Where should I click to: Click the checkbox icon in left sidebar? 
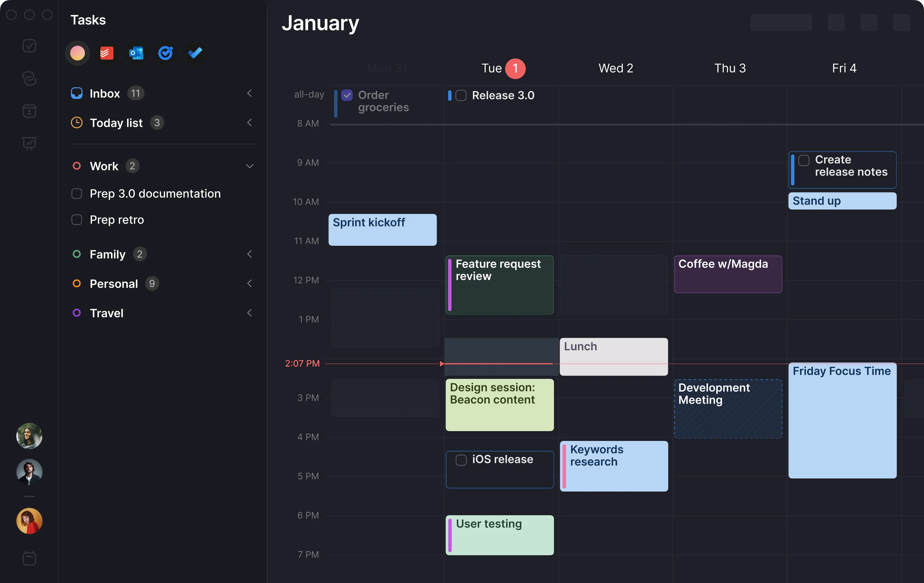(29, 46)
